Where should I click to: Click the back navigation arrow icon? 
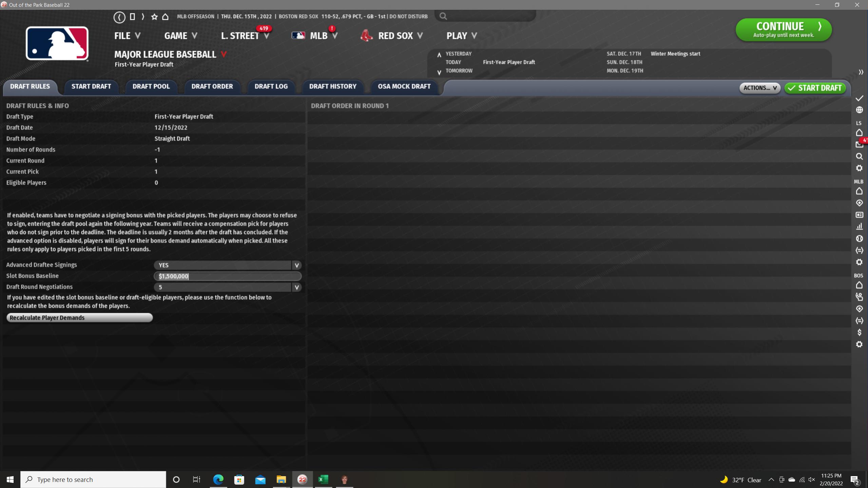pos(119,17)
